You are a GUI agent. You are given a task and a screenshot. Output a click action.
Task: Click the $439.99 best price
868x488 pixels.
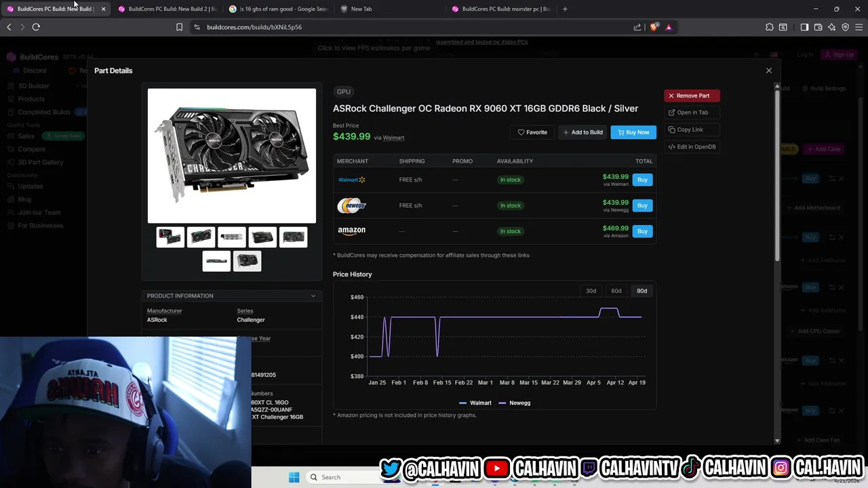coord(351,136)
